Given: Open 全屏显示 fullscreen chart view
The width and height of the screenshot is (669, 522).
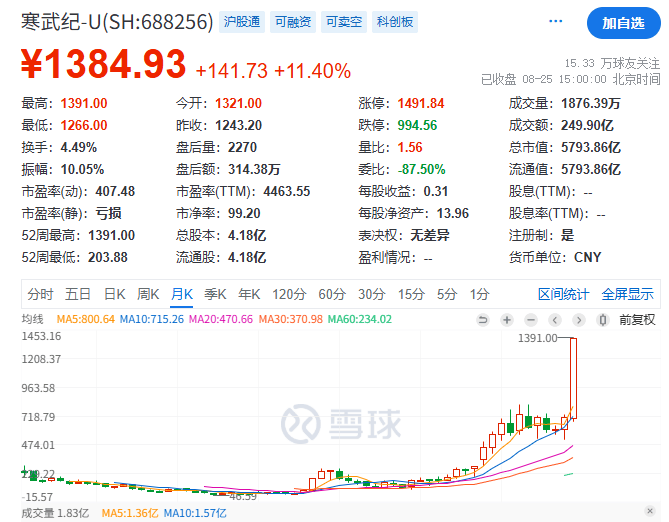Looking at the screenshot, I should [627, 294].
